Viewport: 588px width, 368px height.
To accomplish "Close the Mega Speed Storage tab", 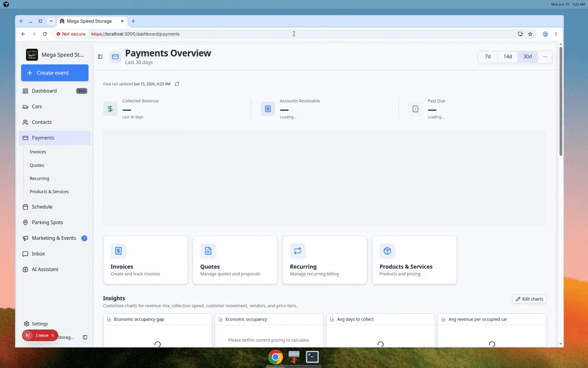I will tap(122, 21).
